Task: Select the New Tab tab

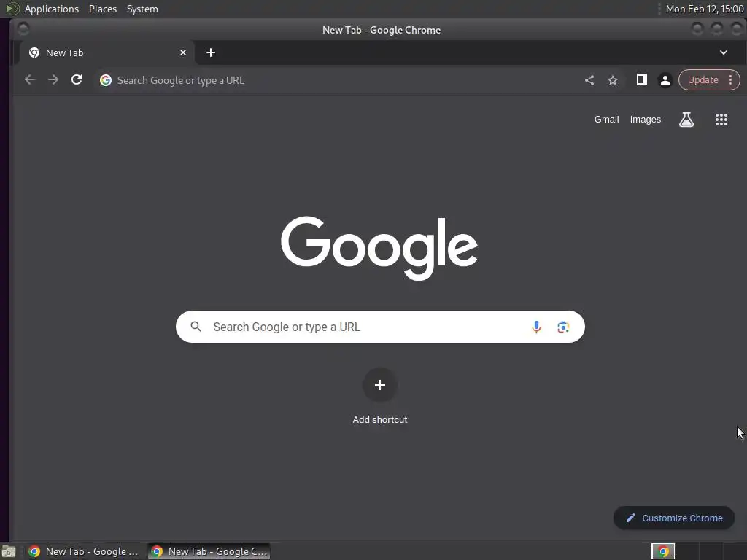Action: [x=107, y=52]
